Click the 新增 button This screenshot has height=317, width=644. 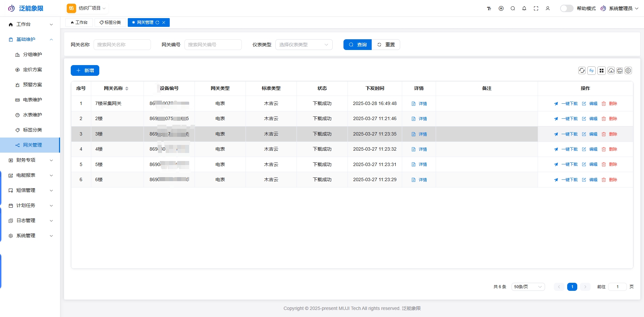pos(85,70)
